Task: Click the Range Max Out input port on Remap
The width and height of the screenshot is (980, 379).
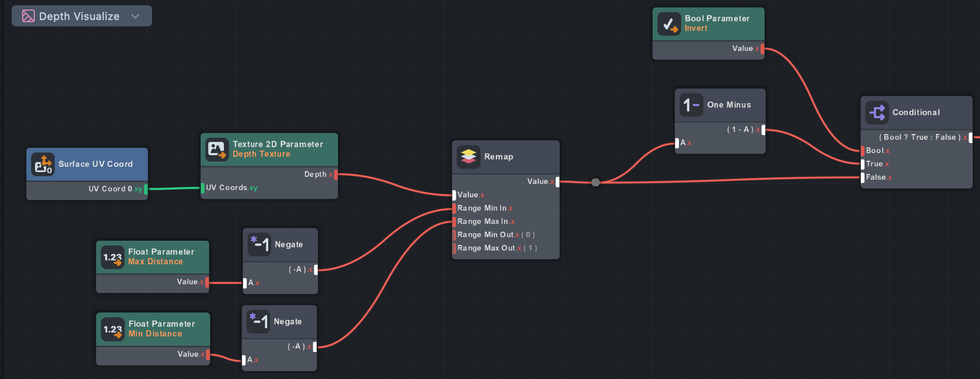Action: click(x=454, y=248)
